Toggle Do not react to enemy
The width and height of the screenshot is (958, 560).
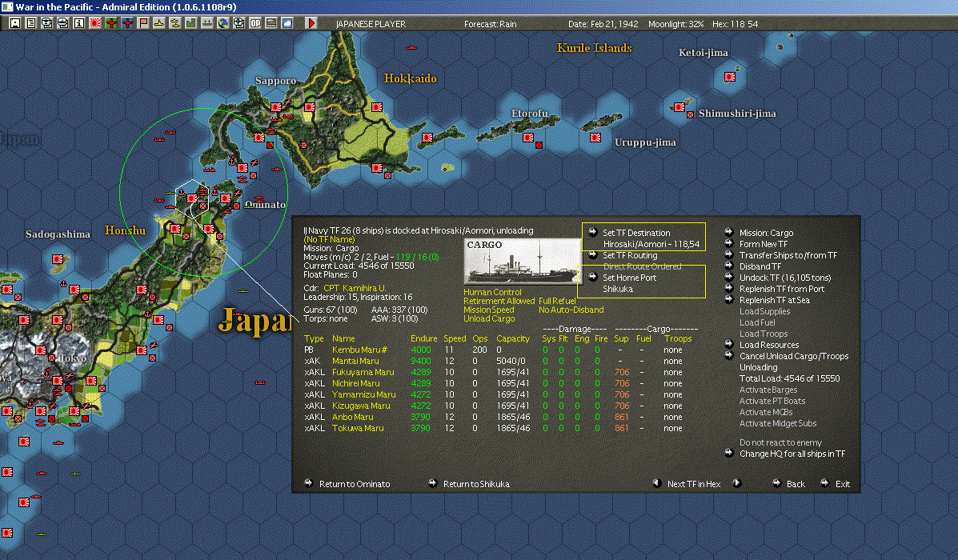[780, 442]
